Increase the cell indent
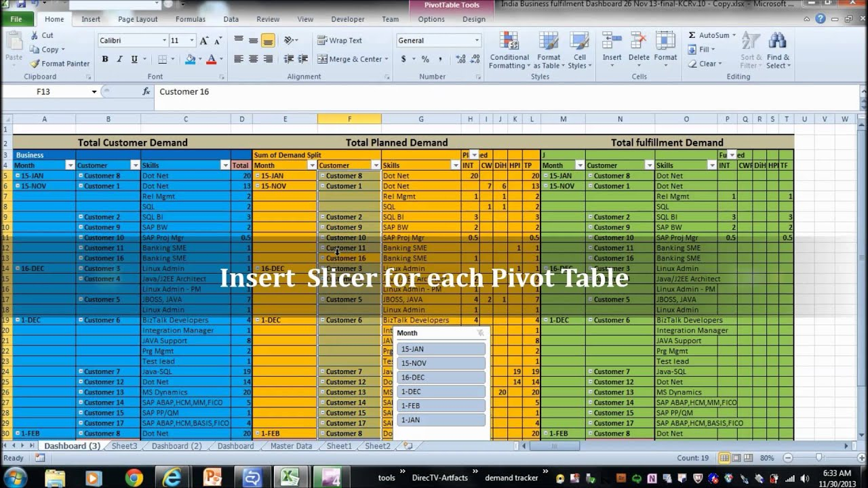The image size is (868, 488). (302, 59)
